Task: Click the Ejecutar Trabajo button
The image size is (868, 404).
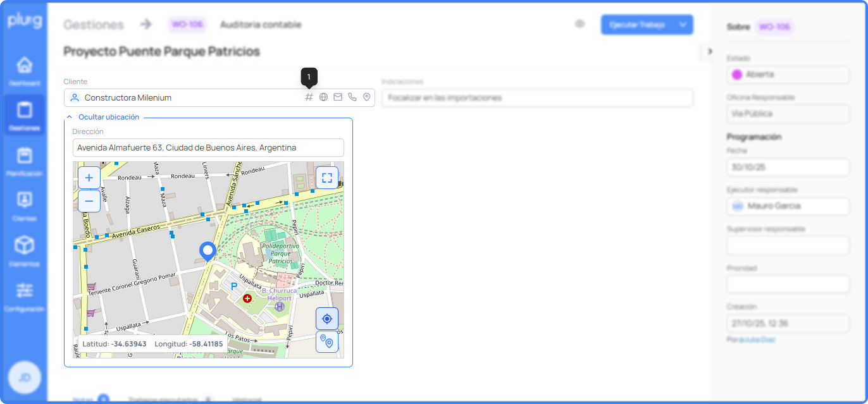Action: [x=637, y=25]
